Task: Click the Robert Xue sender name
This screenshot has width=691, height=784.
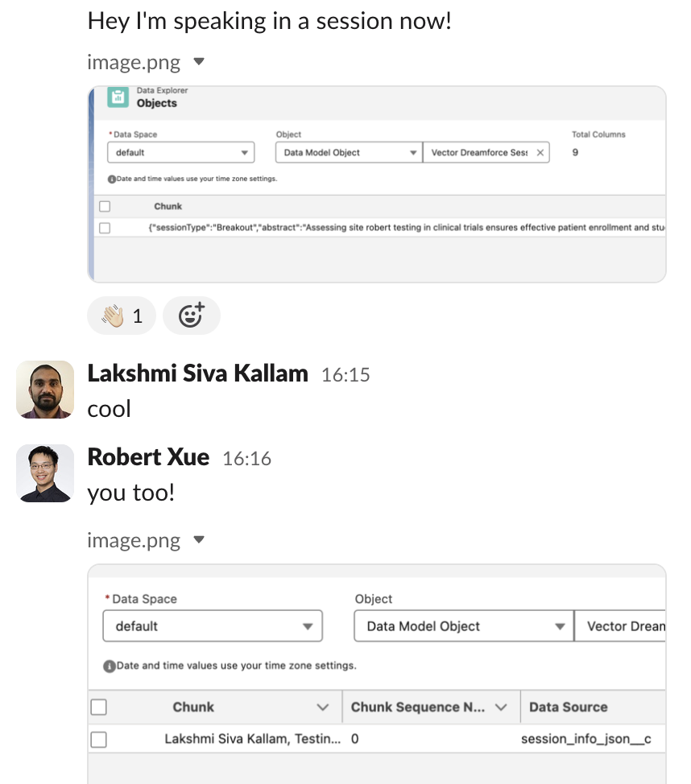Action: click(148, 457)
